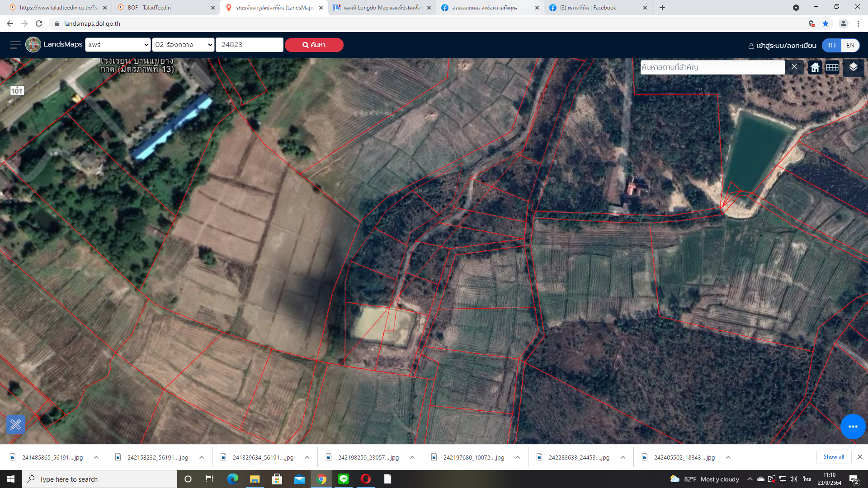868x488 pixels.
Task: Switch language to EN
Action: (850, 45)
